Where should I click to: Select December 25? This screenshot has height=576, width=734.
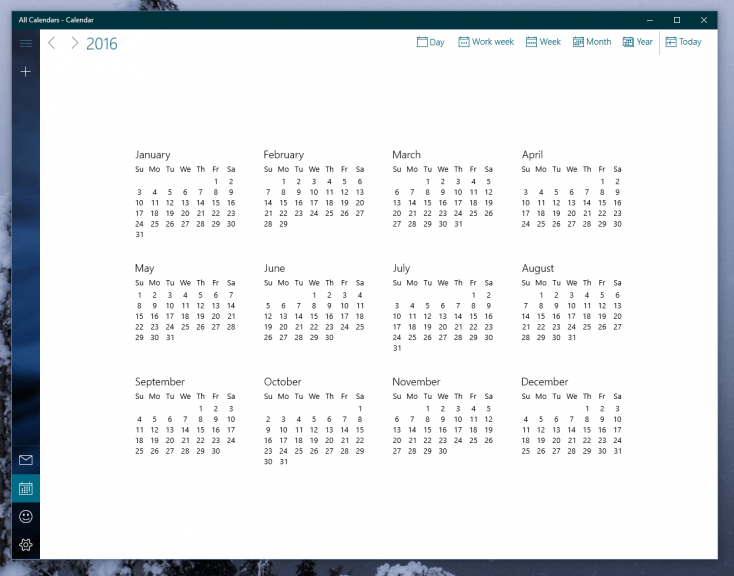point(526,451)
